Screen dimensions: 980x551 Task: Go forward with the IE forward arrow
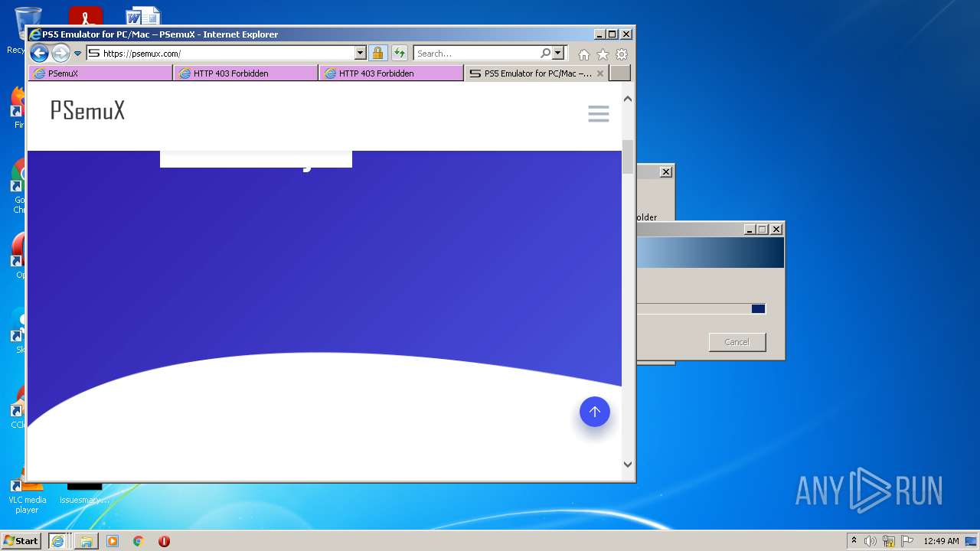(x=60, y=53)
